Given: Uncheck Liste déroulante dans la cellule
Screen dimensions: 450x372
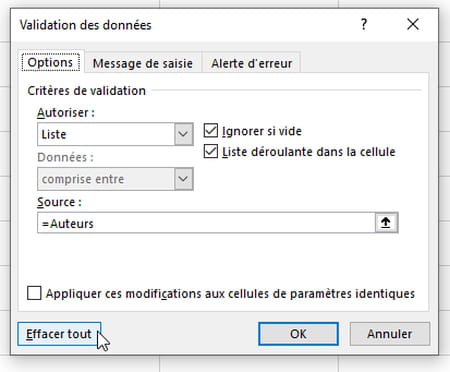Looking at the screenshot, I should coord(211,151).
